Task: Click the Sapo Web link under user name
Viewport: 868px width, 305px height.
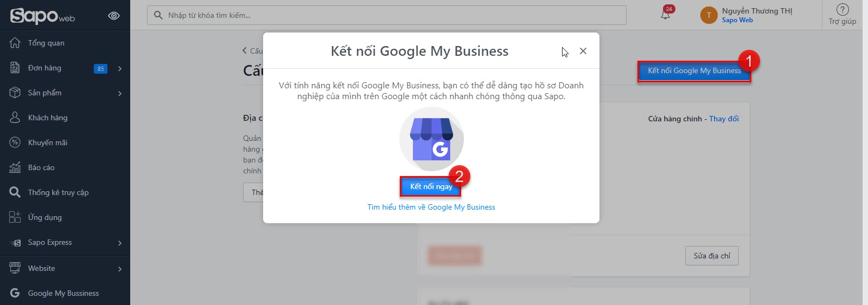Action: (x=737, y=20)
